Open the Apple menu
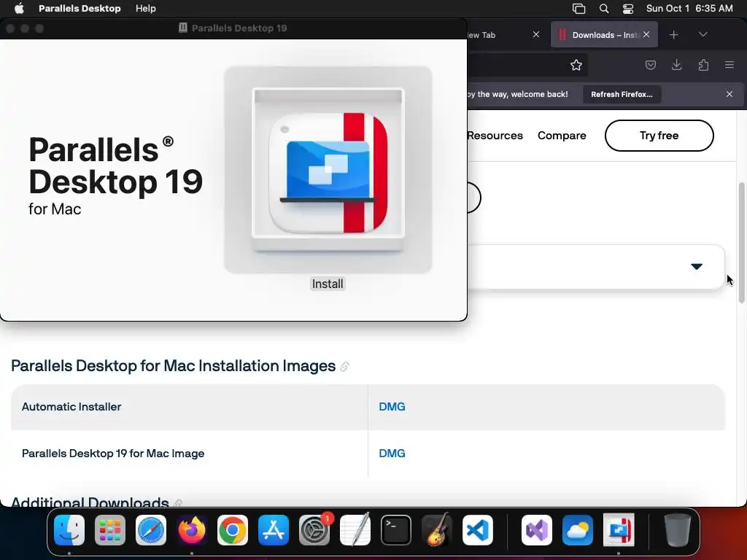Screen dimensions: 747x560 [19, 8]
